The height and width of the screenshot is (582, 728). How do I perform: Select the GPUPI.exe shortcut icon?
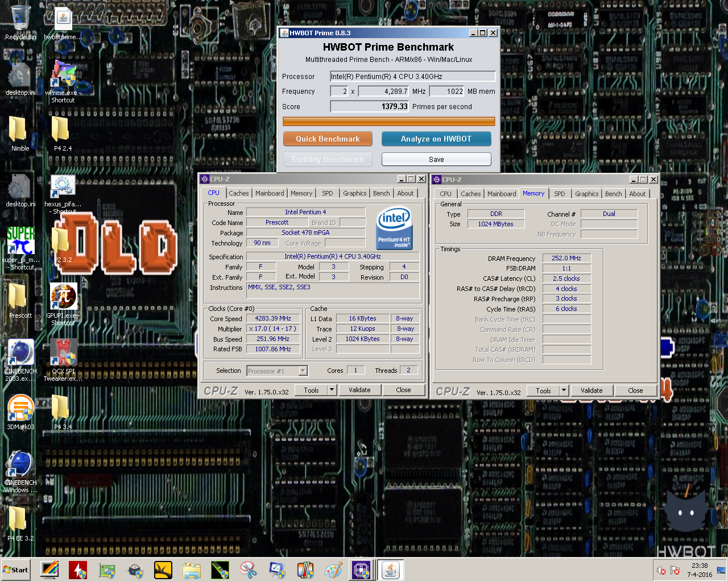pos(63,304)
